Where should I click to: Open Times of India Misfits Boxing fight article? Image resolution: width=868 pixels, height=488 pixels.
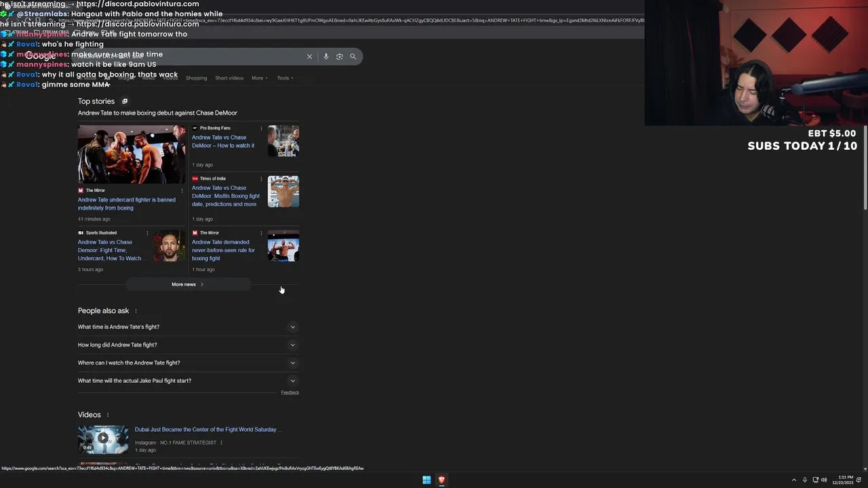pyautogui.click(x=226, y=196)
